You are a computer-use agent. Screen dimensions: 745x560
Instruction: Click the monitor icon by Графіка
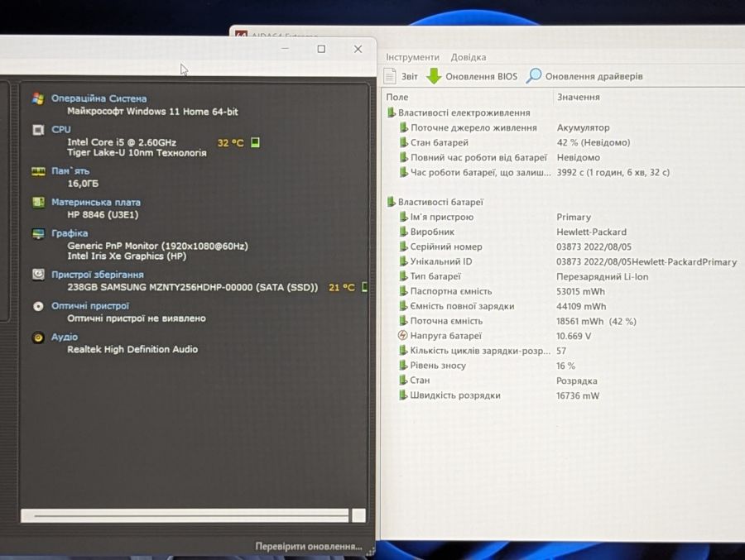pos(38,234)
